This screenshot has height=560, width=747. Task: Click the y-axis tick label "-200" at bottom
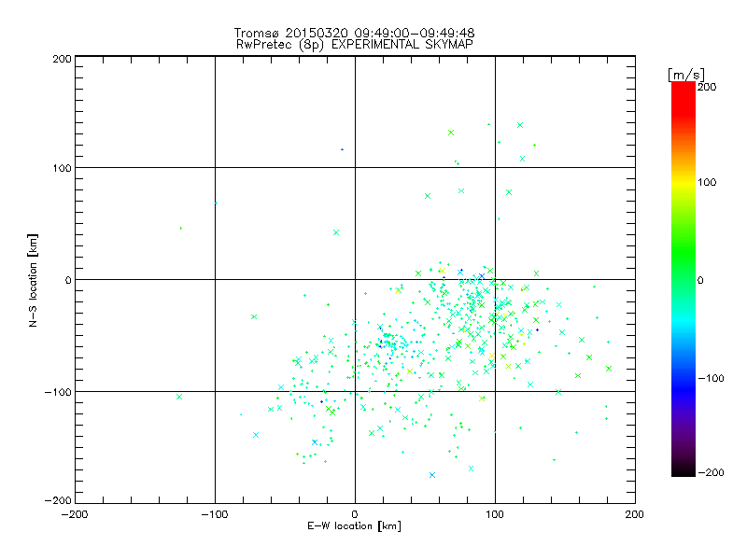(x=58, y=501)
